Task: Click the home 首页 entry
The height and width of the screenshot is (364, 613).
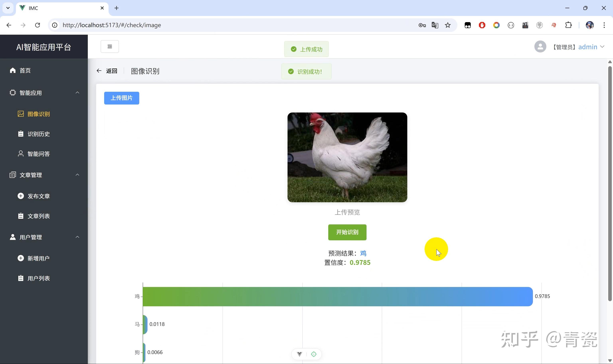Action: pyautogui.click(x=25, y=70)
